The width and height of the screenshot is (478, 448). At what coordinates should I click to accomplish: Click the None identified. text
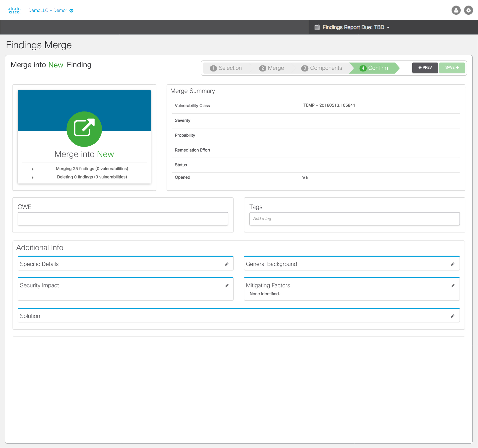point(265,294)
